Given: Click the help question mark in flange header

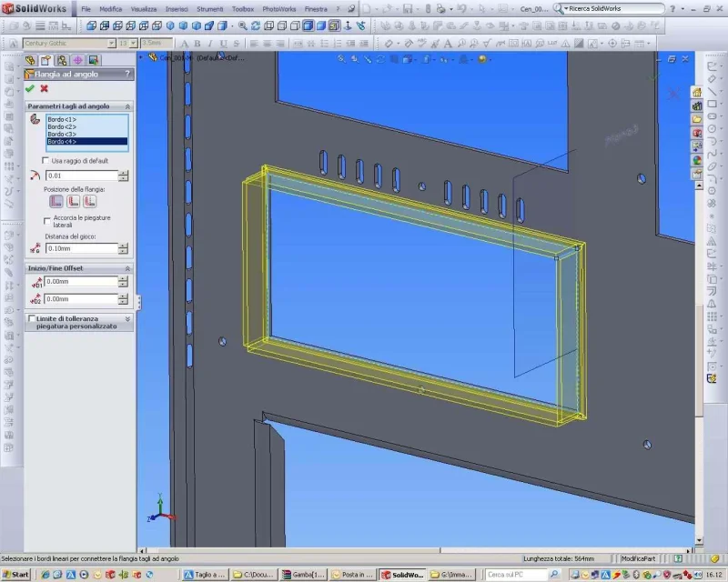Looking at the screenshot, I should click(126, 74).
